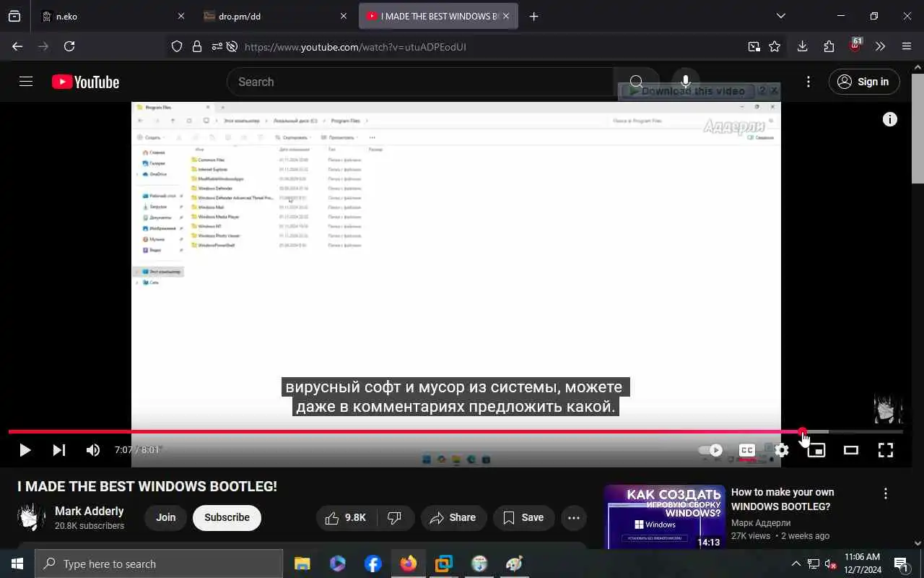Open recommended video thumbnail with 14:13 duration

[665, 517]
